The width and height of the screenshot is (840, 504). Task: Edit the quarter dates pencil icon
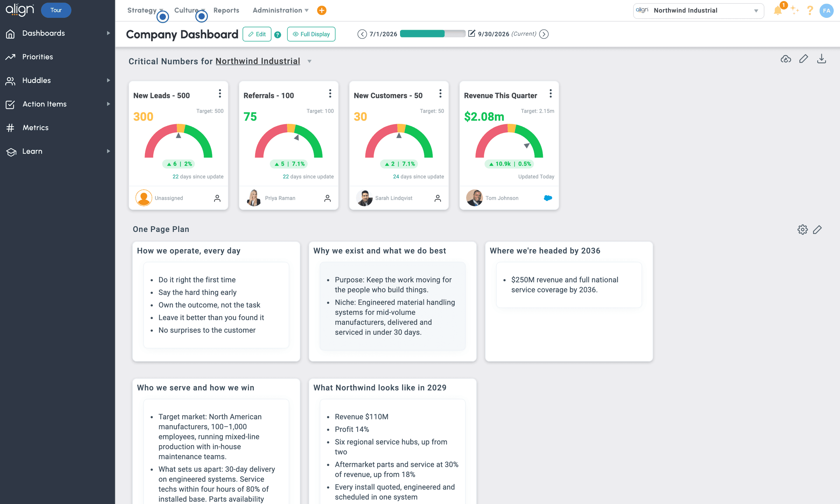[472, 34]
